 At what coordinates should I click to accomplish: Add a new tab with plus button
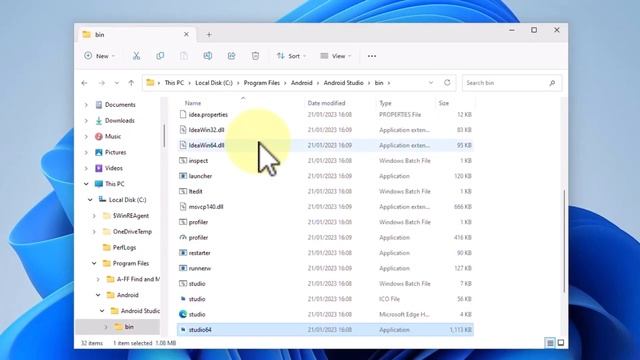209,35
